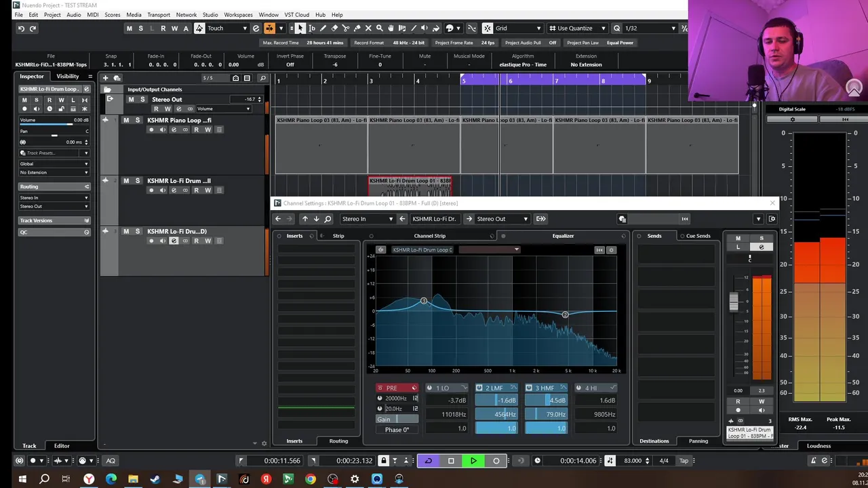Image resolution: width=868 pixels, height=488 pixels.
Task: Click the Record button in transport
Action: [x=496, y=461]
